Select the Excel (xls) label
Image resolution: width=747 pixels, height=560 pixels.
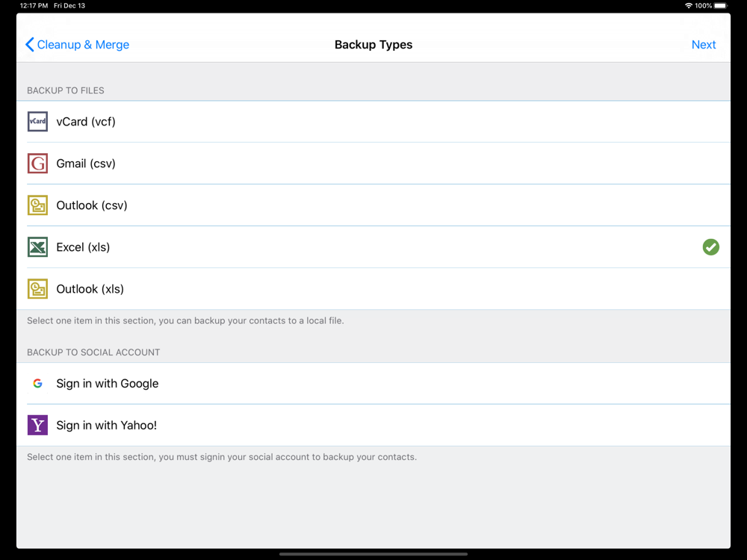[83, 247]
